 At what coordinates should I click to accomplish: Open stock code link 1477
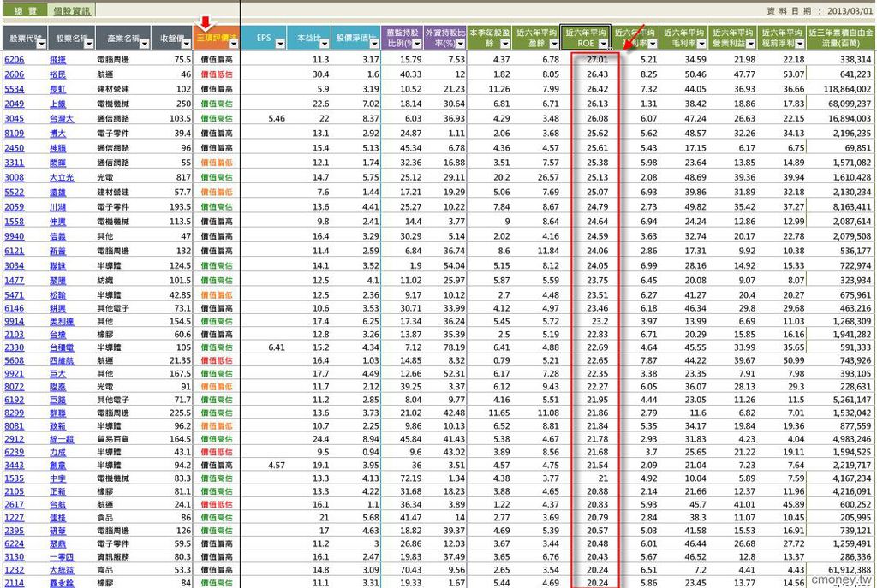coord(15,280)
